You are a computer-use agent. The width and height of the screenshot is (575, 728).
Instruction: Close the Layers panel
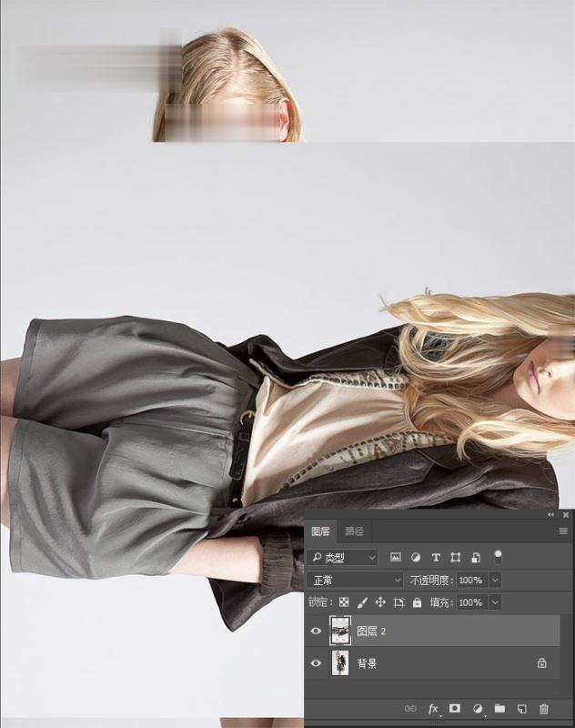click(566, 514)
